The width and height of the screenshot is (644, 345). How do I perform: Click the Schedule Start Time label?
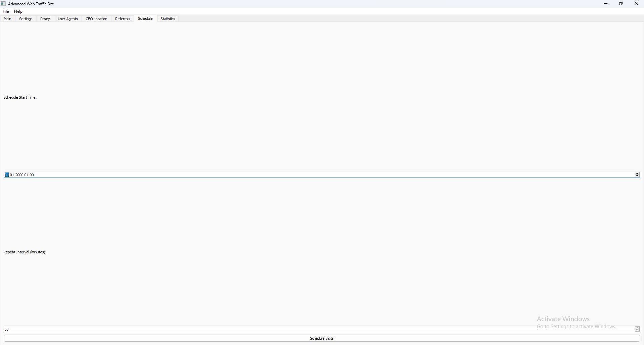[x=20, y=98]
